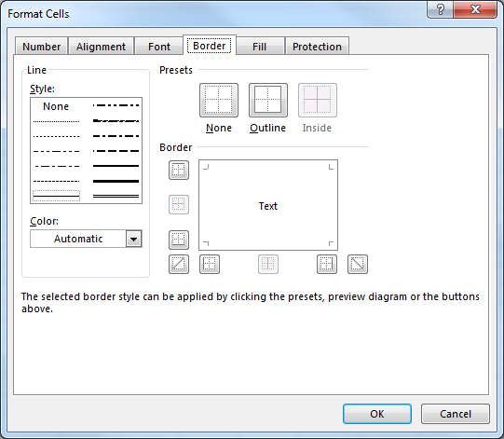Screen dimensions: 504x439
Task: Select the double line style
Action: (116, 196)
